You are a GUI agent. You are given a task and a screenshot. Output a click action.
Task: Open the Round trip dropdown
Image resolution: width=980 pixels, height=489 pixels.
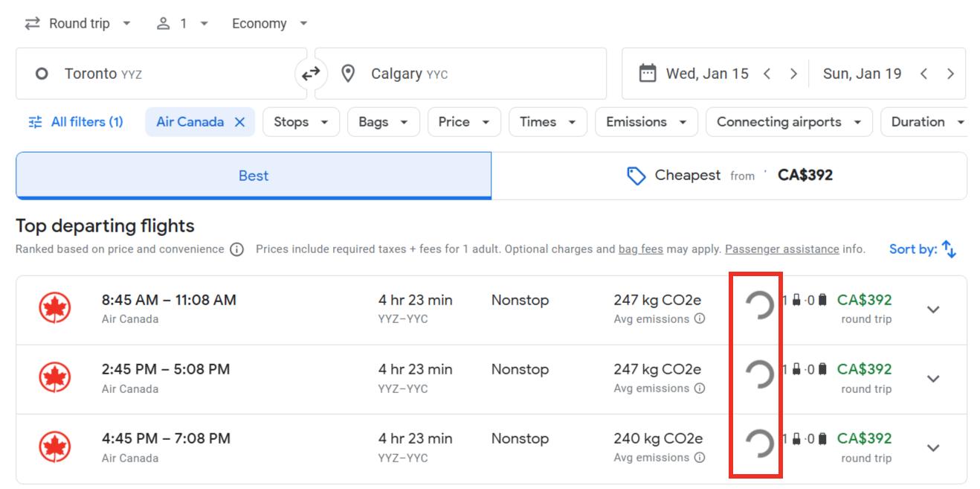coord(78,24)
